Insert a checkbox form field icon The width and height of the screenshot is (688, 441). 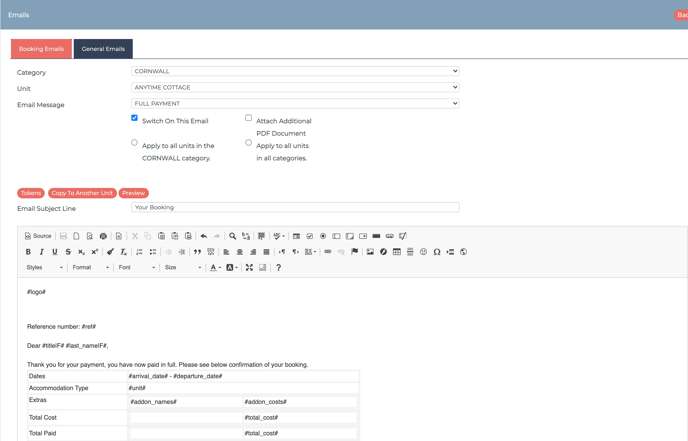tap(310, 236)
